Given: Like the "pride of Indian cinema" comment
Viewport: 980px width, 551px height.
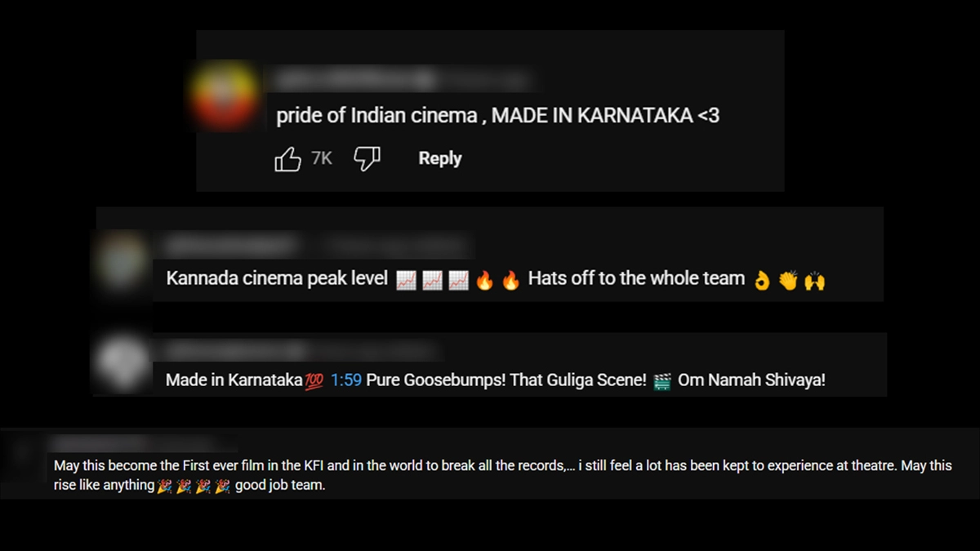Looking at the screenshot, I should click(287, 158).
